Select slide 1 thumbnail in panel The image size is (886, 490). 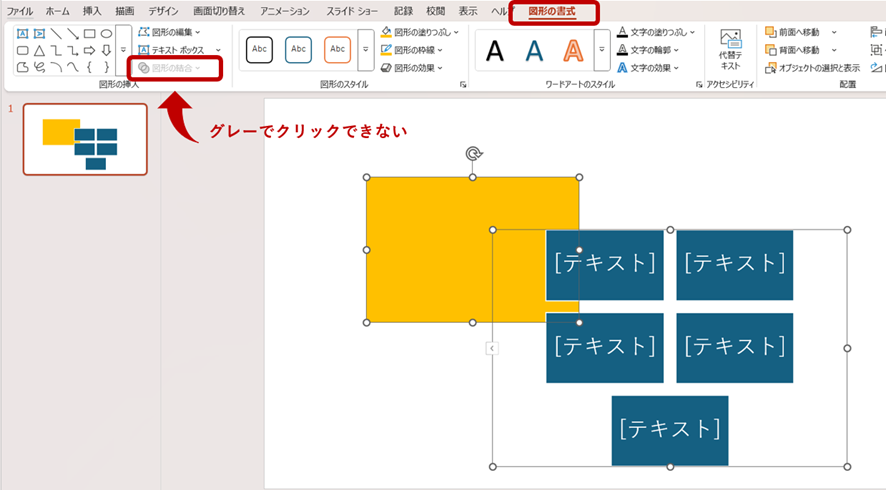click(85, 139)
